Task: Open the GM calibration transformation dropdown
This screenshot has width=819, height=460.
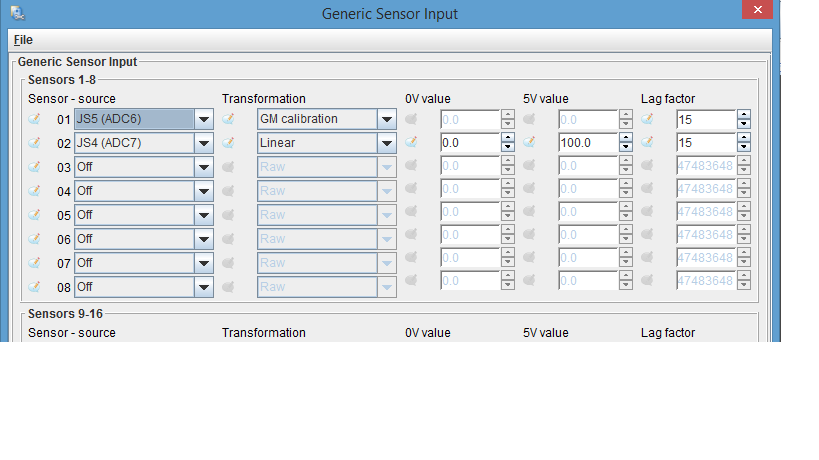Action: coord(387,119)
